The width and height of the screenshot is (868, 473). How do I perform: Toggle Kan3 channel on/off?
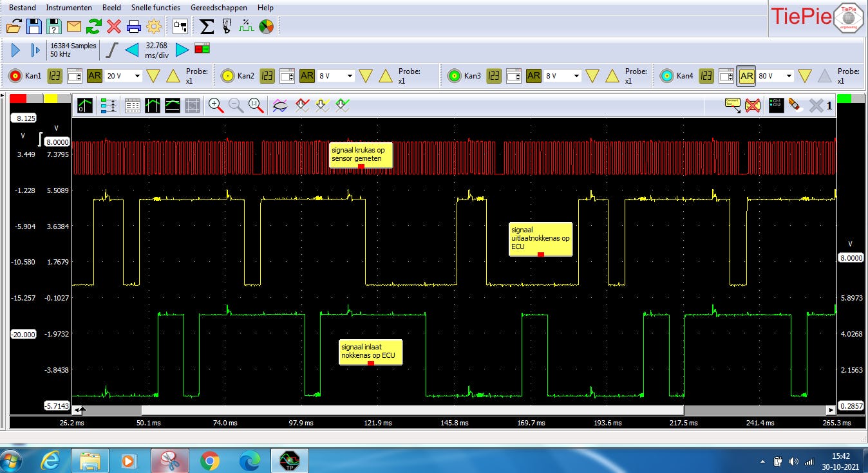[454, 76]
